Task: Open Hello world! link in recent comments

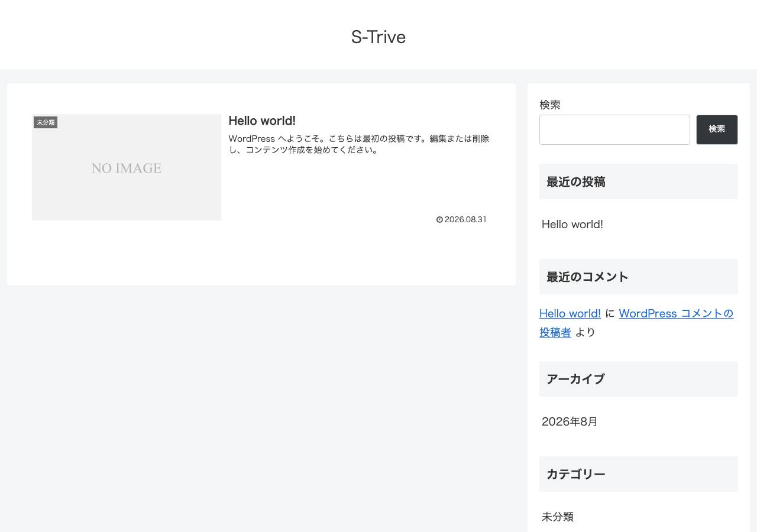Action: click(x=570, y=313)
